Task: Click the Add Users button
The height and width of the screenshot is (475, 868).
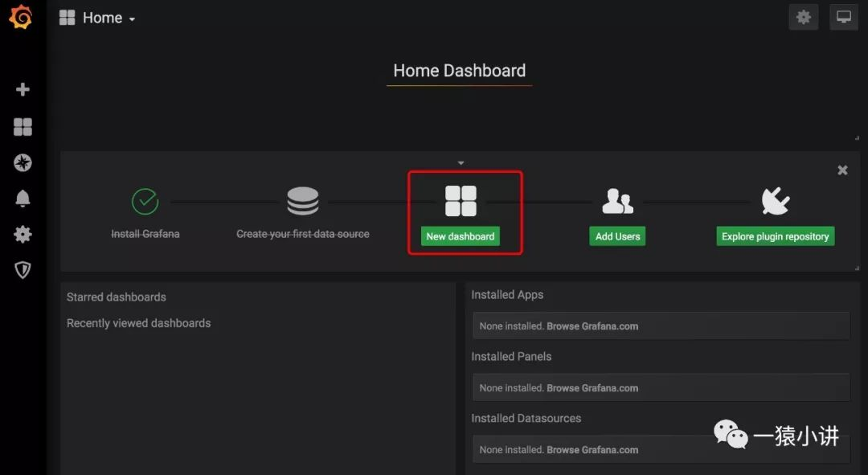Action: [617, 236]
